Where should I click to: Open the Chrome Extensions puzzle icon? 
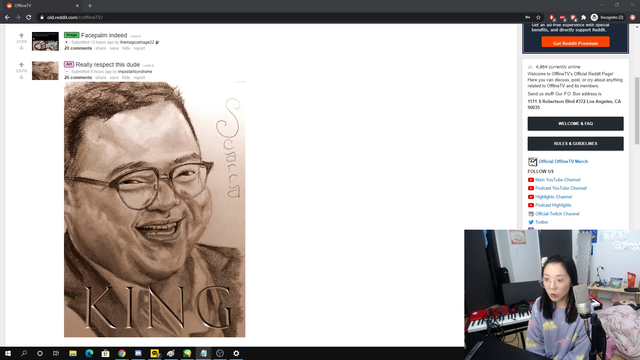pos(583,18)
